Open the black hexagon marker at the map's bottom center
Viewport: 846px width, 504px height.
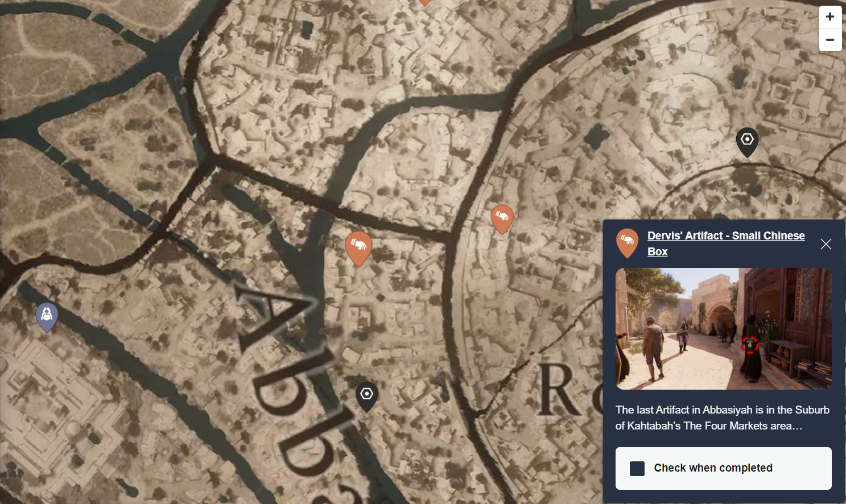coord(366,396)
